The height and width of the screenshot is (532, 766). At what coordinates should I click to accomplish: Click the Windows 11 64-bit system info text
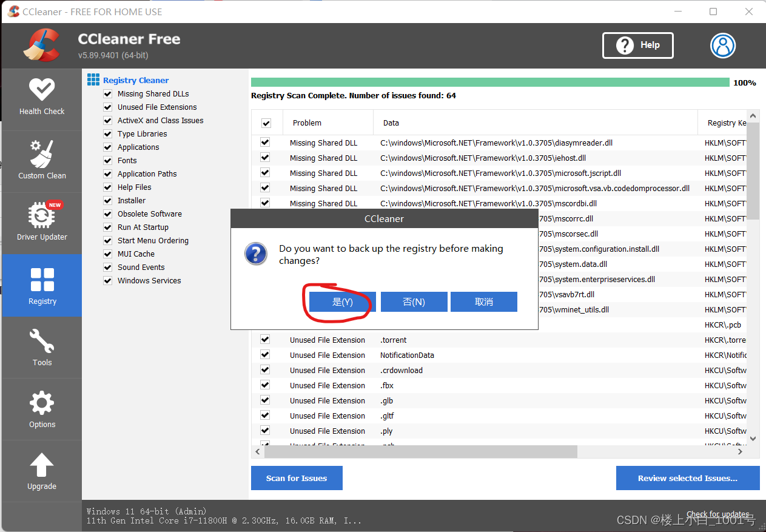pos(146,511)
